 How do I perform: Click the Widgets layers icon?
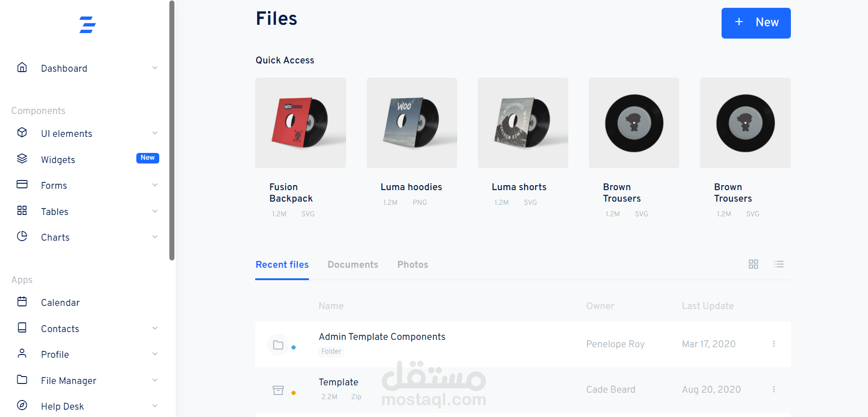point(22,159)
